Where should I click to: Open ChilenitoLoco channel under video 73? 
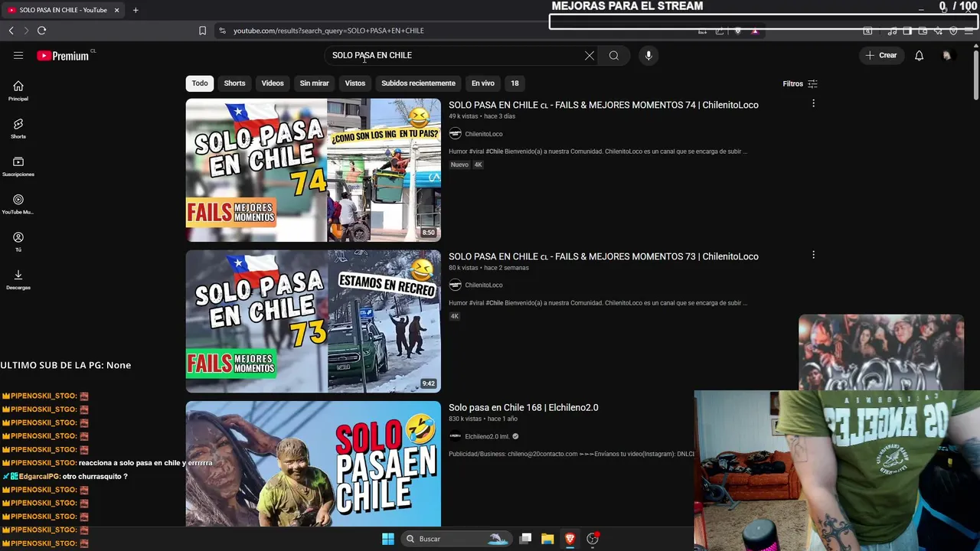tap(484, 285)
